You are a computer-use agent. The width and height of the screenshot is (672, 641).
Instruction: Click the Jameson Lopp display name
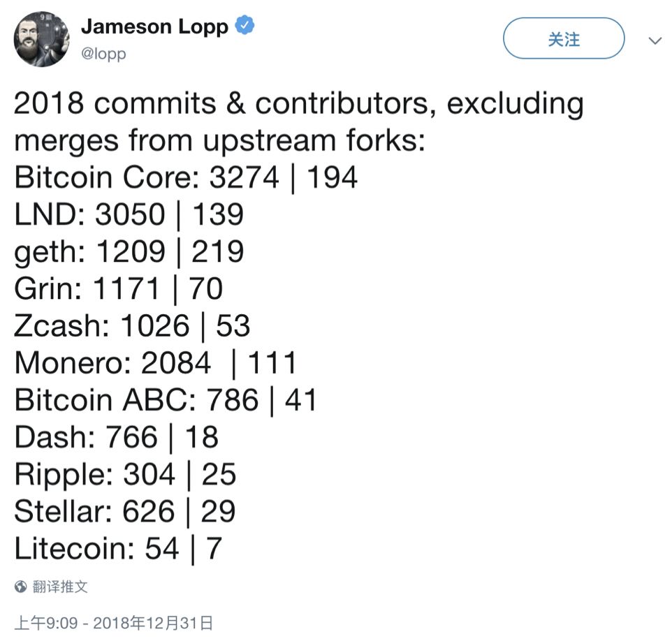154,27
